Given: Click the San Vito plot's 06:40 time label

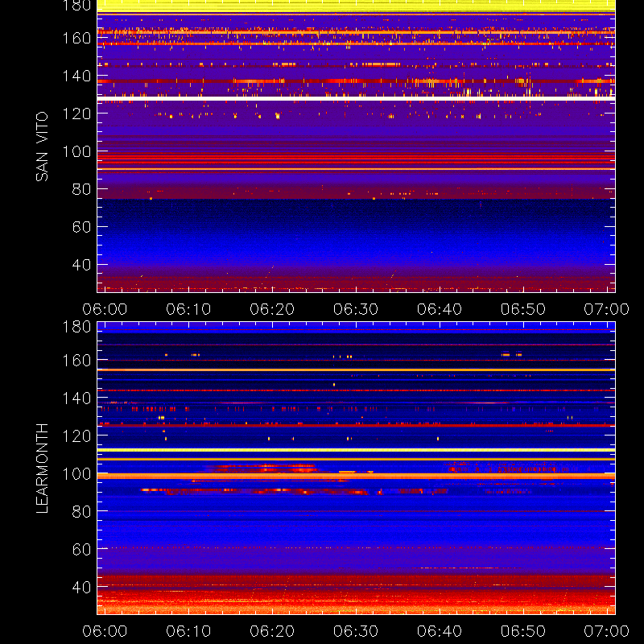Looking at the screenshot, I should pyautogui.click(x=440, y=309).
